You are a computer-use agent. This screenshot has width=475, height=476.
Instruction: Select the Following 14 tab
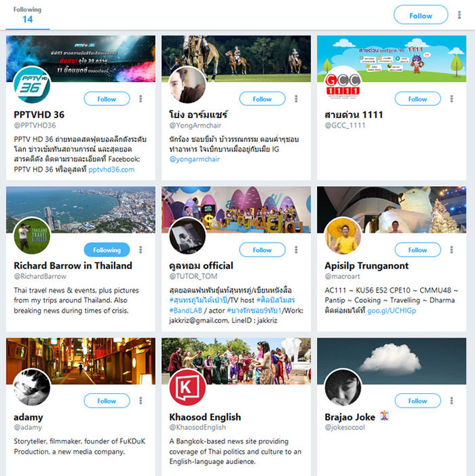tap(27, 15)
